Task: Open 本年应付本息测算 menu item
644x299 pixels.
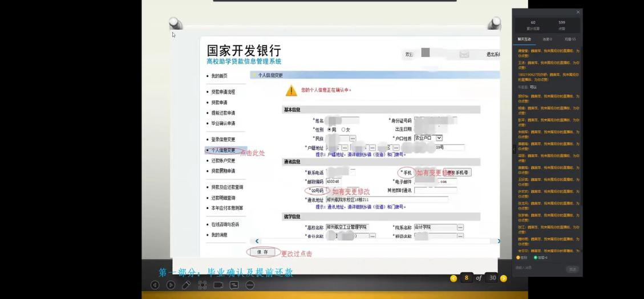Action: click(226, 208)
